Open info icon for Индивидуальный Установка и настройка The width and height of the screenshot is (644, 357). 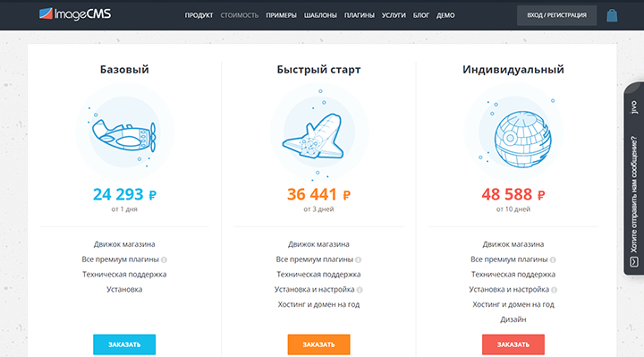pyautogui.click(x=554, y=290)
